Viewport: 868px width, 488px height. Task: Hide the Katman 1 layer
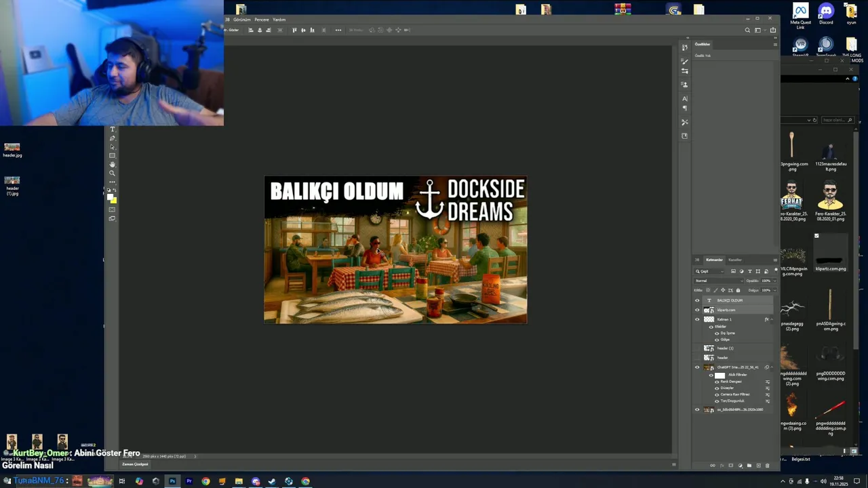[x=697, y=319]
